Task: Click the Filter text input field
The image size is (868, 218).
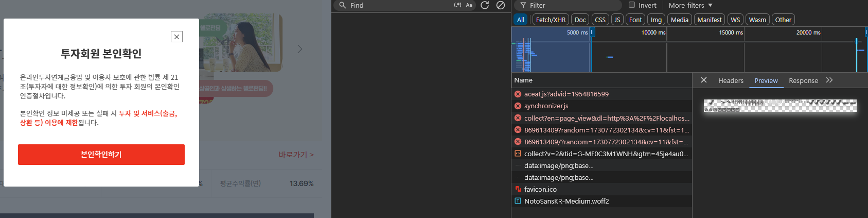Action: 571,5
